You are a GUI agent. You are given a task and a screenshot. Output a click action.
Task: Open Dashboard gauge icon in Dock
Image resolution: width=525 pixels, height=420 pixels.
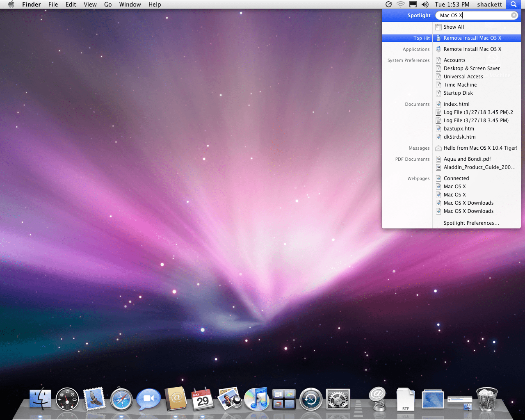tap(67, 399)
